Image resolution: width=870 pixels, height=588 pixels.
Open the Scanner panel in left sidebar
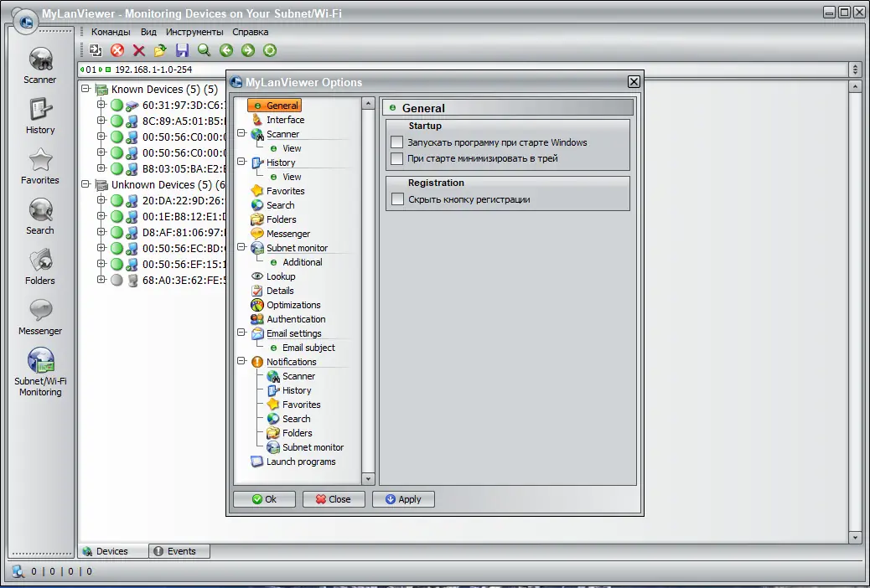pyautogui.click(x=40, y=65)
